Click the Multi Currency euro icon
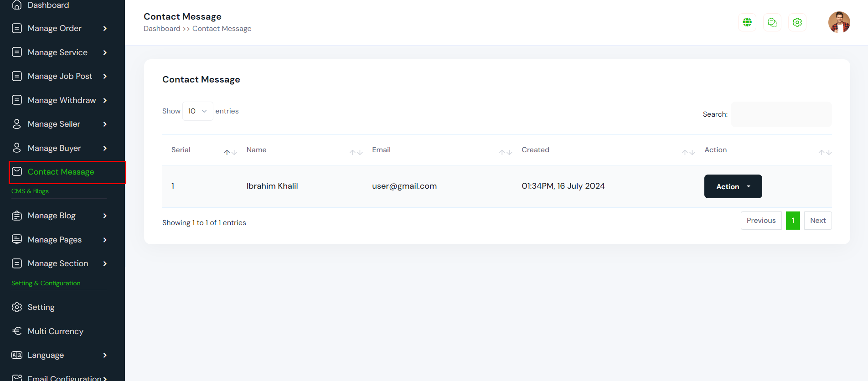The width and height of the screenshot is (868, 381). coord(17,331)
